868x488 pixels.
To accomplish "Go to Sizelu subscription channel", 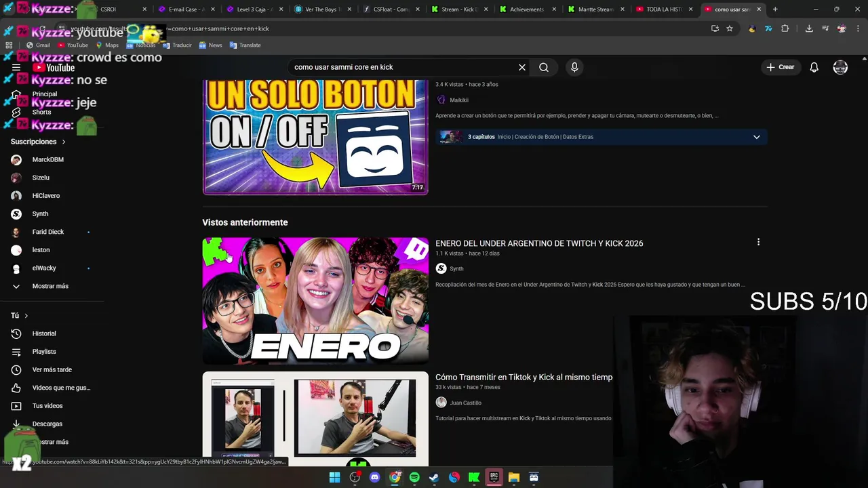I will click(41, 178).
